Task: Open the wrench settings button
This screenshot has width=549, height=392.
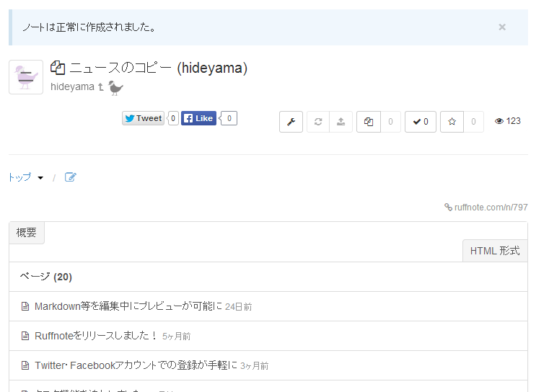Action: click(291, 122)
